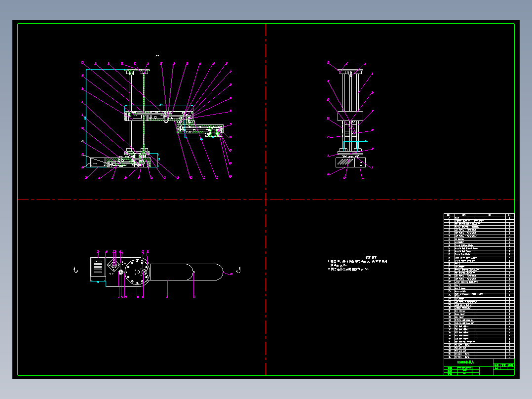Click the right section cut arrow beside the top view
Image resolution: width=532 pixels, height=399 pixels.
pos(238,270)
